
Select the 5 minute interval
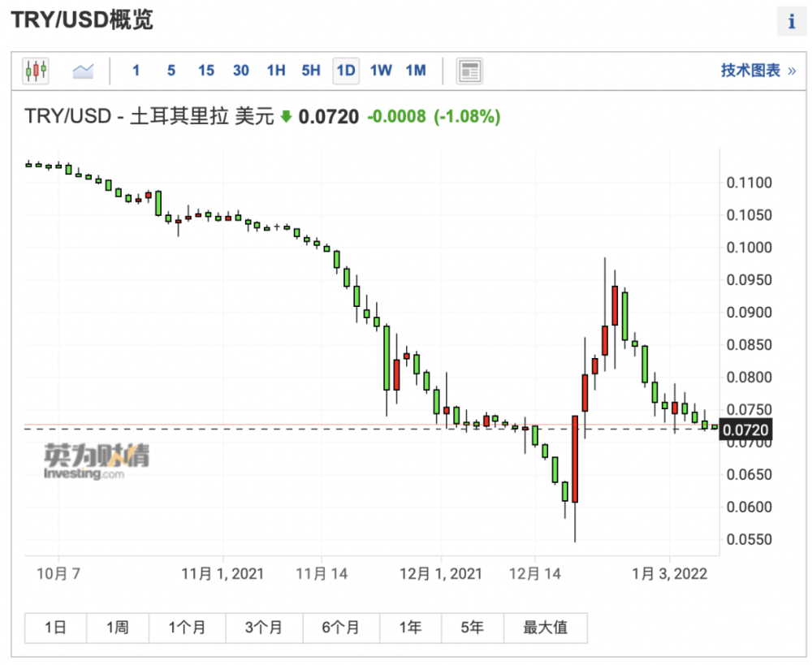coord(171,71)
